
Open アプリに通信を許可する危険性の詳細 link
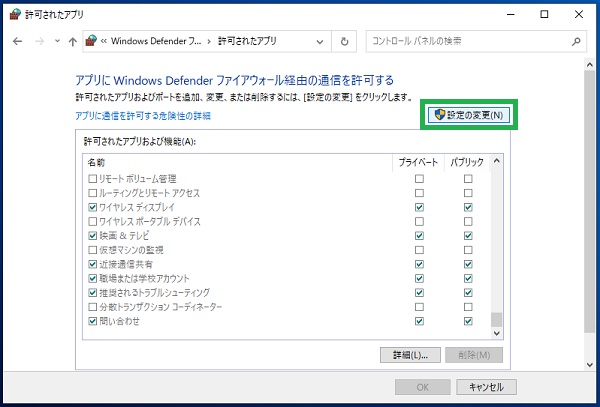pos(143,116)
